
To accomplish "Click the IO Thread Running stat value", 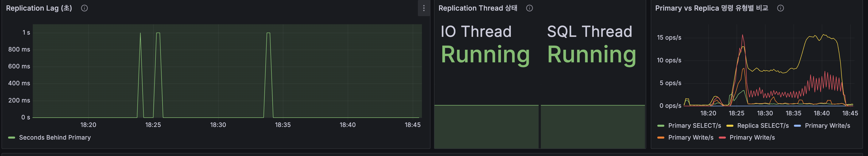I will [485, 55].
